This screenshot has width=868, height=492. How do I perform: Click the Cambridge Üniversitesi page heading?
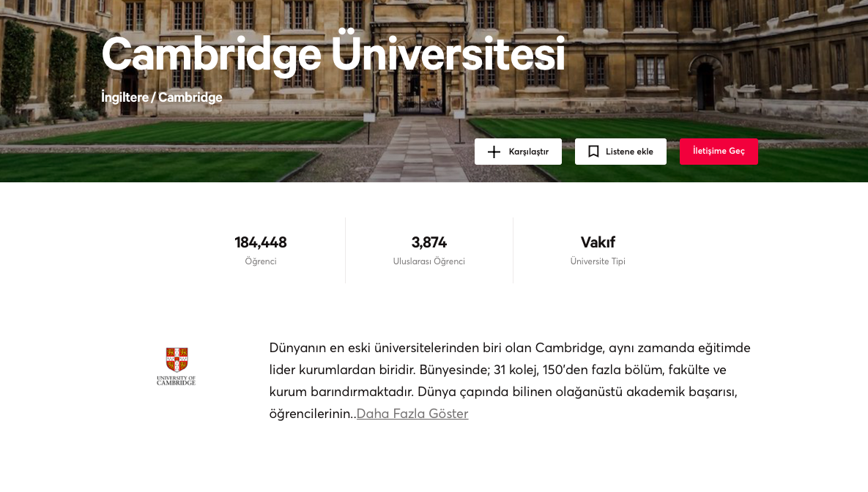click(333, 54)
